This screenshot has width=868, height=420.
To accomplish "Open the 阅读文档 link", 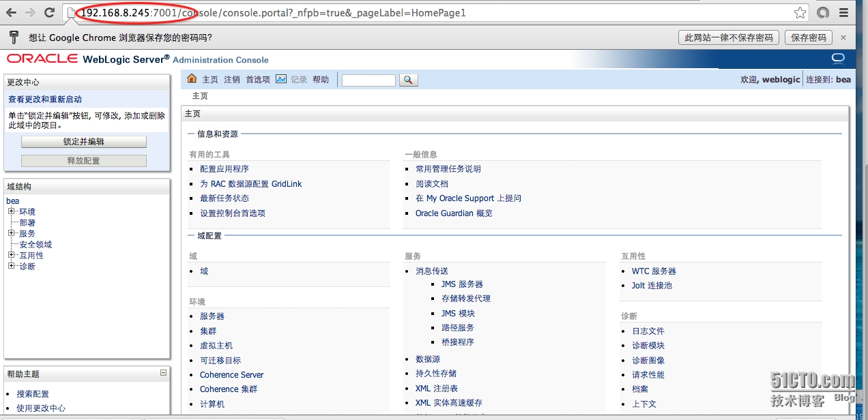I will [x=432, y=184].
